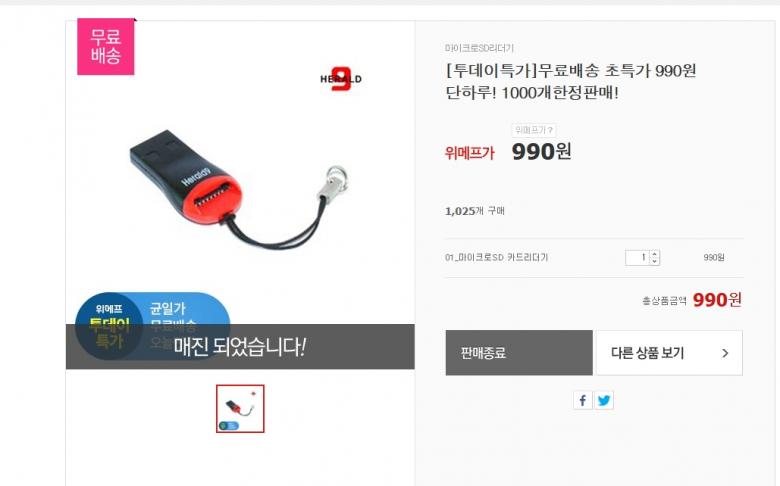This screenshot has height=486, width=780.
Task: Increase quantity with the up arrow
Action: 655,254
